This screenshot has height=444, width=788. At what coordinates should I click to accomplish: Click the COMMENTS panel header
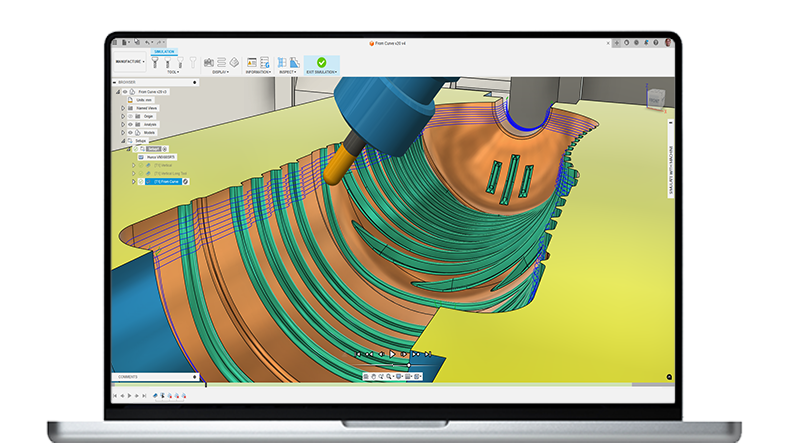pos(130,377)
